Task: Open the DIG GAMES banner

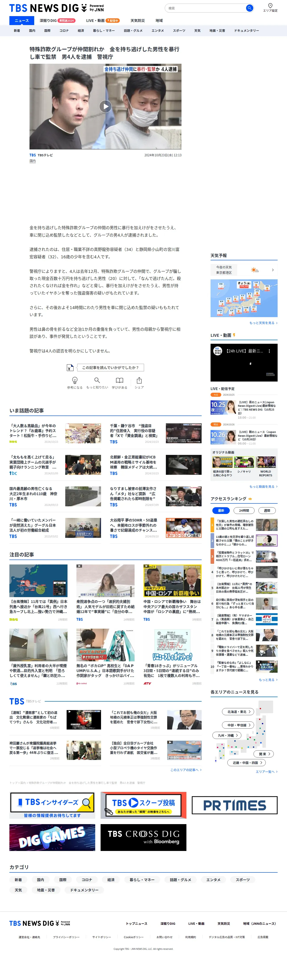Action: (52, 838)
